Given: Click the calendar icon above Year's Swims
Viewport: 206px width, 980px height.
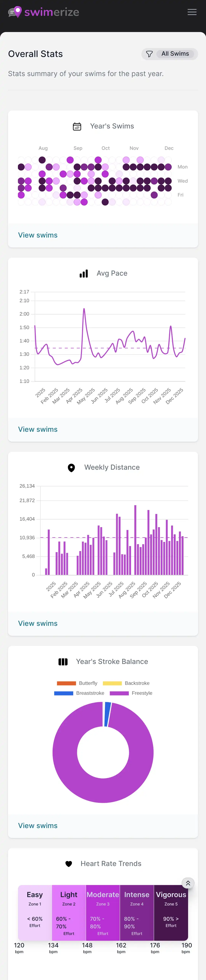Looking at the screenshot, I should pyautogui.click(x=77, y=126).
